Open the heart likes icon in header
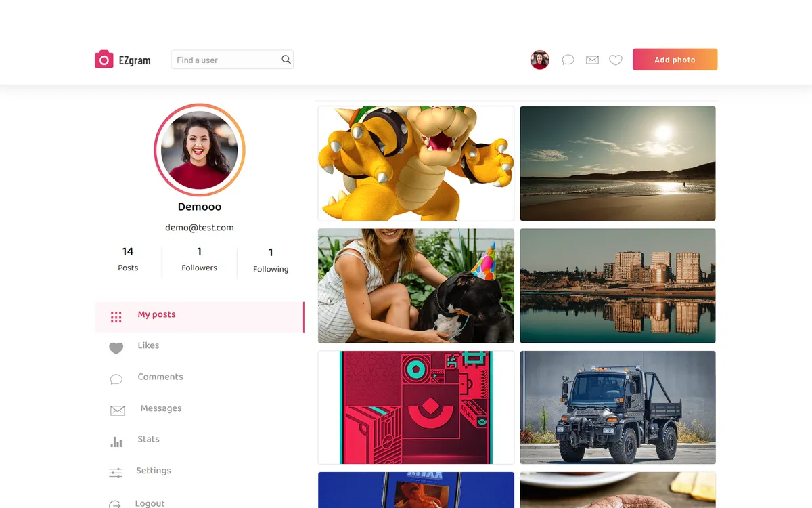 [616, 60]
